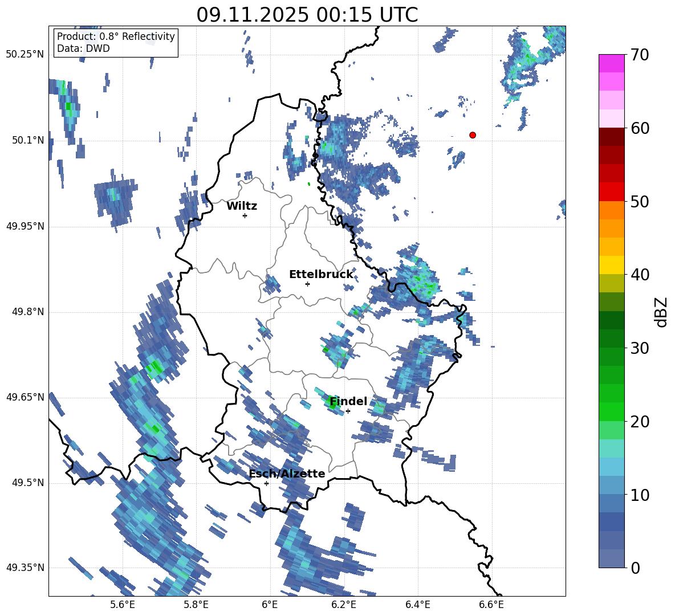Click the 09.11.2025 00:15 UTC title

click(307, 15)
